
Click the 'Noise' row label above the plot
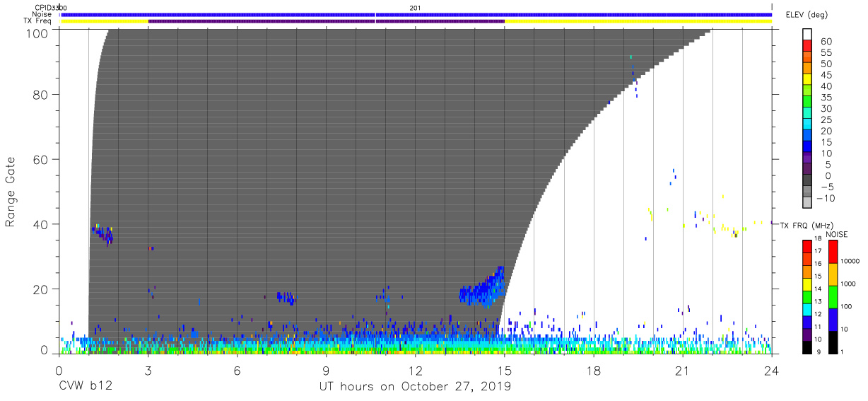coord(42,14)
